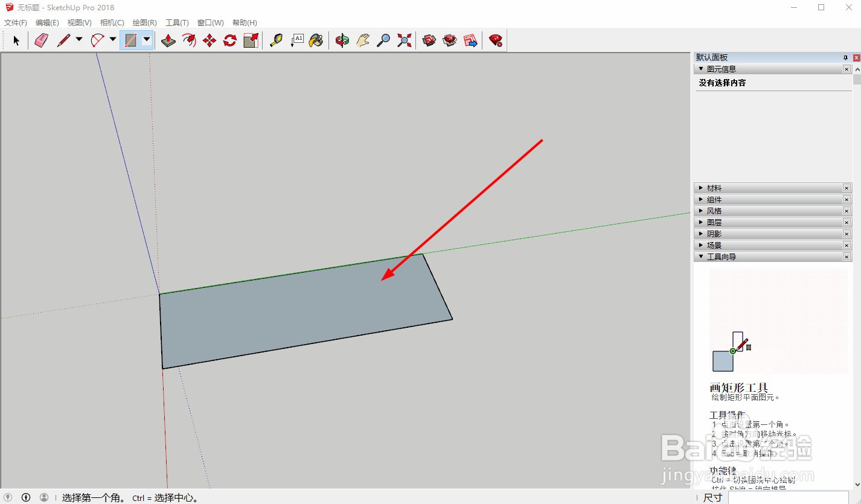Close the 工具向导 panel
This screenshot has width=861, height=504.
tap(847, 257)
